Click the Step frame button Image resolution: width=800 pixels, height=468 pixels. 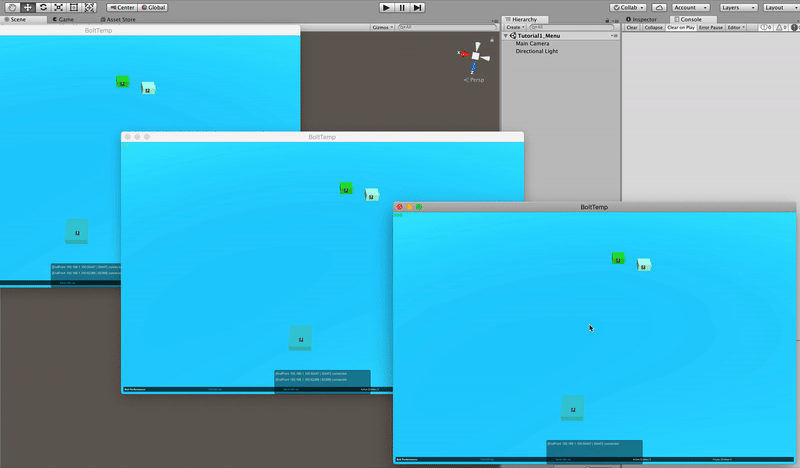[x=418, y=7]
